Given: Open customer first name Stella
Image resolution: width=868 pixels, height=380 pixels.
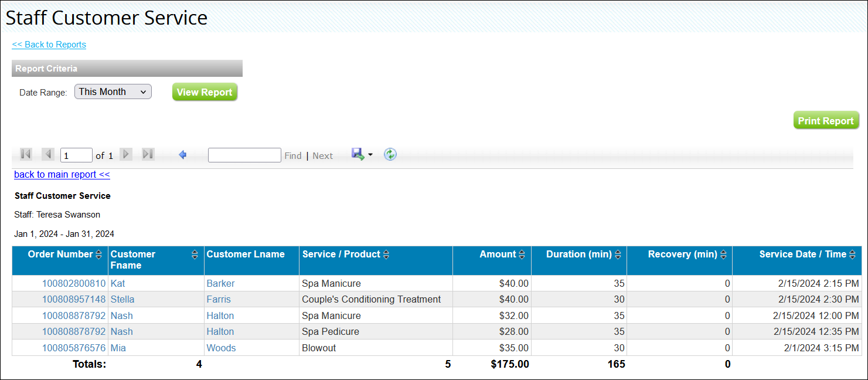Looking at the screenshot, I should click(x=122, y=299).
